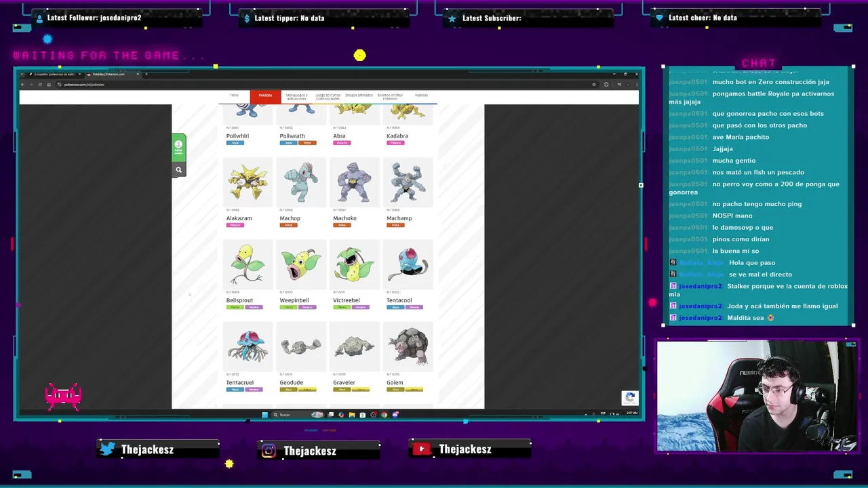
Task: Open Chrome from the taskbar
Action: click(x=384, y=415)
